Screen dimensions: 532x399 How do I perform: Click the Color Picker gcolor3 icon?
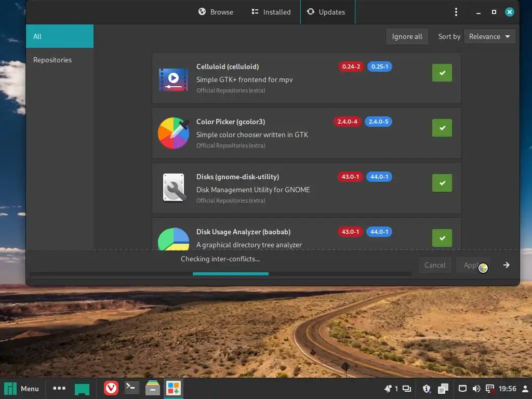click(174, 133)
